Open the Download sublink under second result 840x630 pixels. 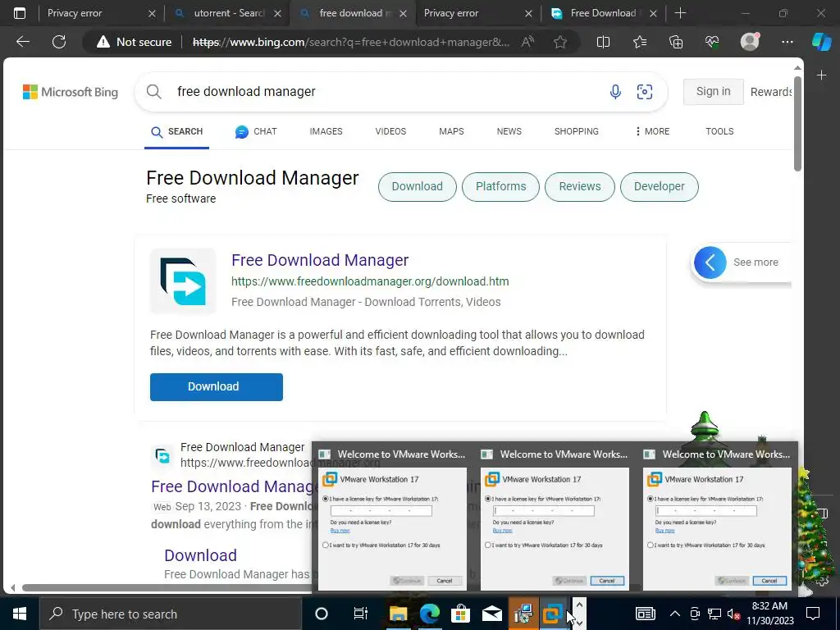(200, 555)
